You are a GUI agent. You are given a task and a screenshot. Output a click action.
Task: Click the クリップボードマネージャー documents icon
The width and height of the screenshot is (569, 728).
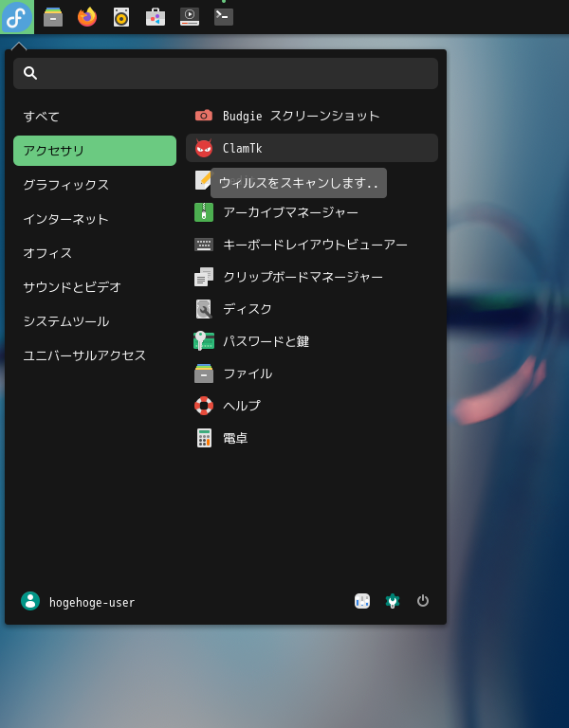204,277
